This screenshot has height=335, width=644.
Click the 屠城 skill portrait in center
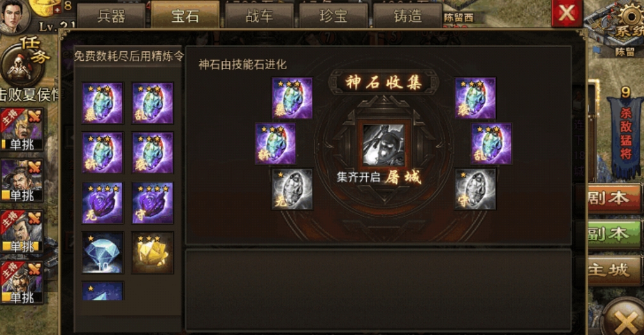tap(383, 146)
